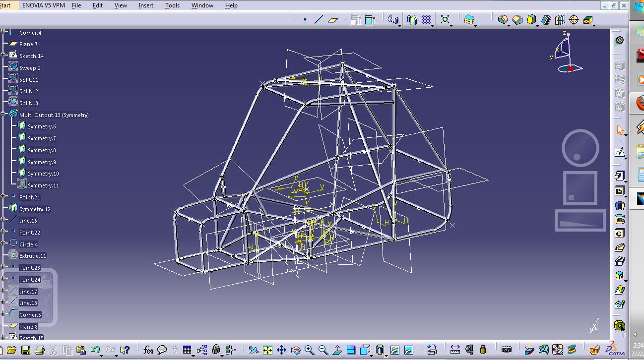Open the File menu
The width and height of the screenshot is (644, 360).
76,5
